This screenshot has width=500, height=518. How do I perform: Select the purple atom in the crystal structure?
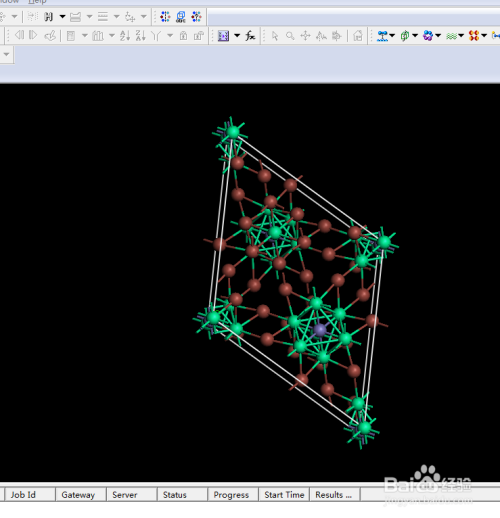tap(320, 330)
